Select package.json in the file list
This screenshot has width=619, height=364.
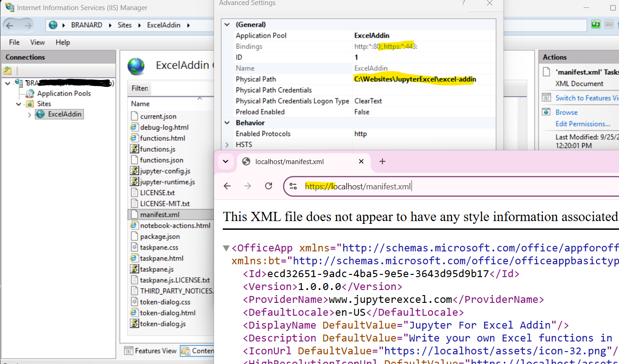[x=160, y=237]
